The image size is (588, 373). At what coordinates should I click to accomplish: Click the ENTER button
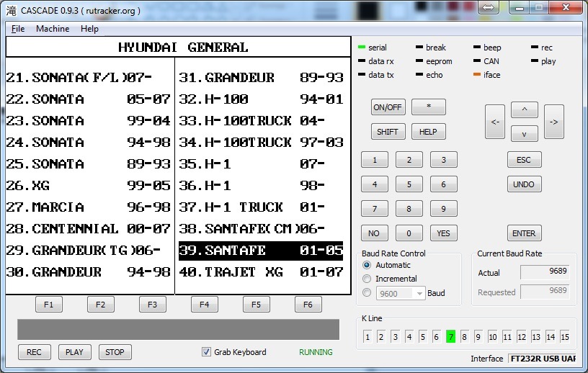(x=524, y=233)
